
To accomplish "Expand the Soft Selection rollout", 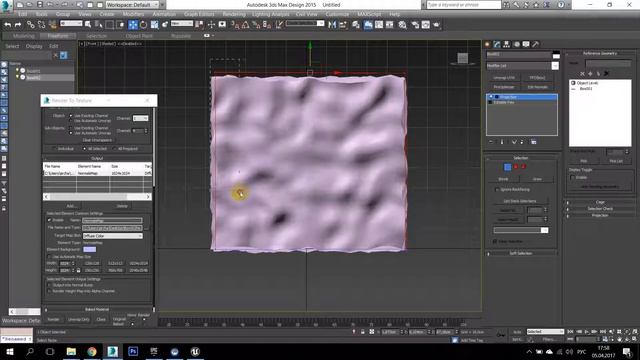I will (x=521, y=253).
